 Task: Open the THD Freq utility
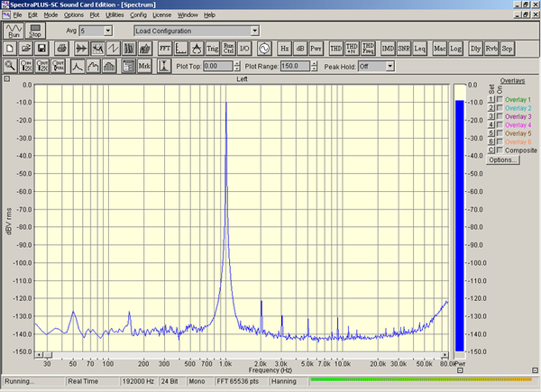[368, 49]
